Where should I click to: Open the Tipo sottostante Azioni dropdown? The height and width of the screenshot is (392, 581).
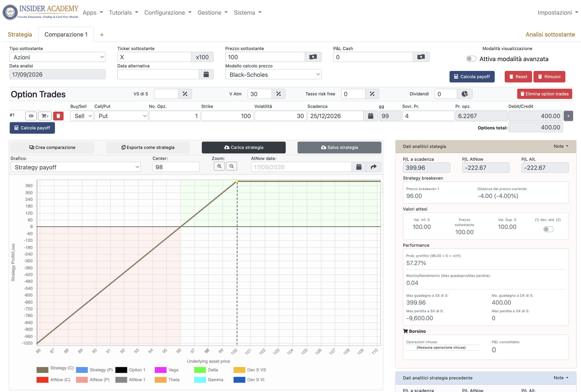(x=57, y=57)
